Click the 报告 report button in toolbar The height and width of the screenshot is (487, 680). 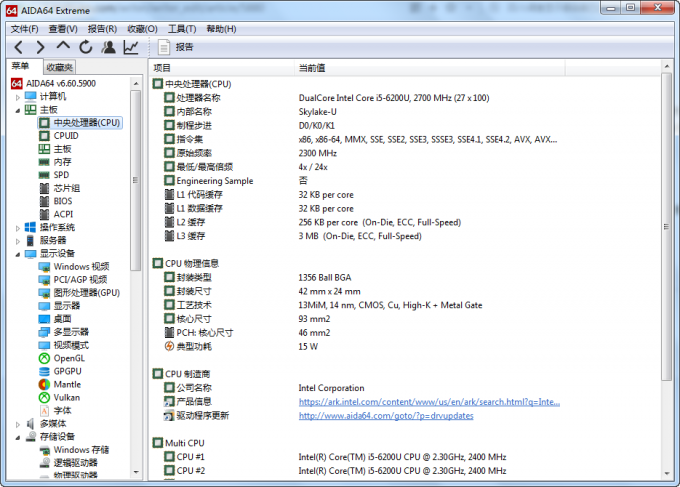point(175,47)
